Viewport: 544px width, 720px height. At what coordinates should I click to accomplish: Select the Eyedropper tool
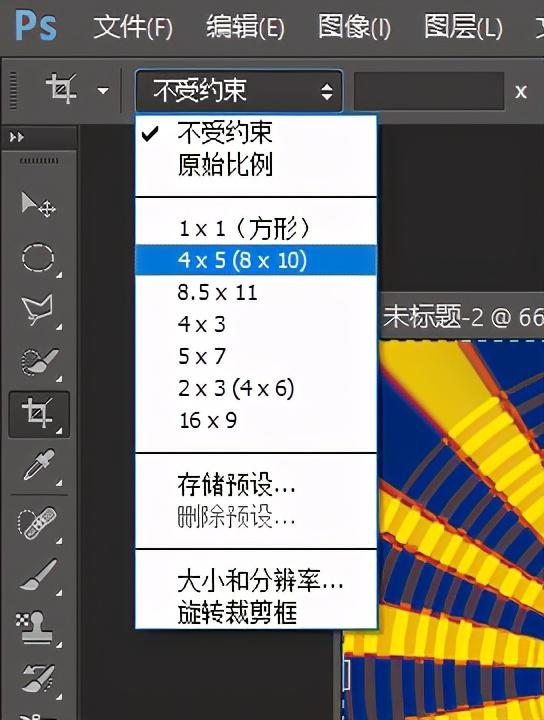point(39,466)
